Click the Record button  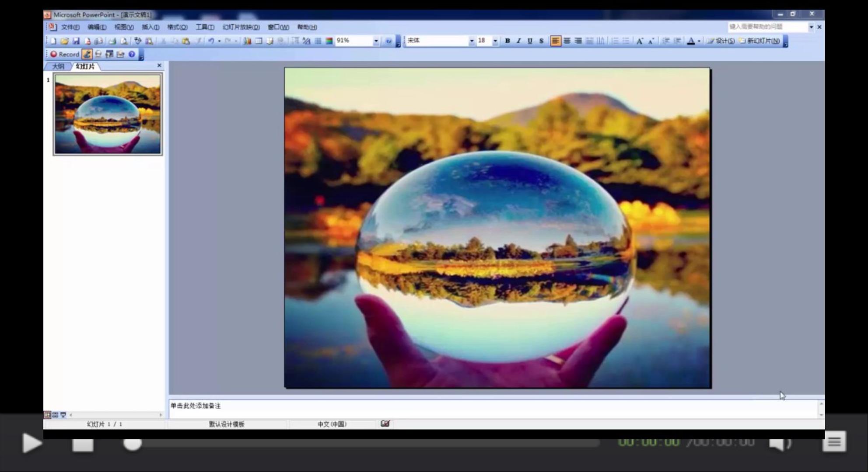[64, 54]
